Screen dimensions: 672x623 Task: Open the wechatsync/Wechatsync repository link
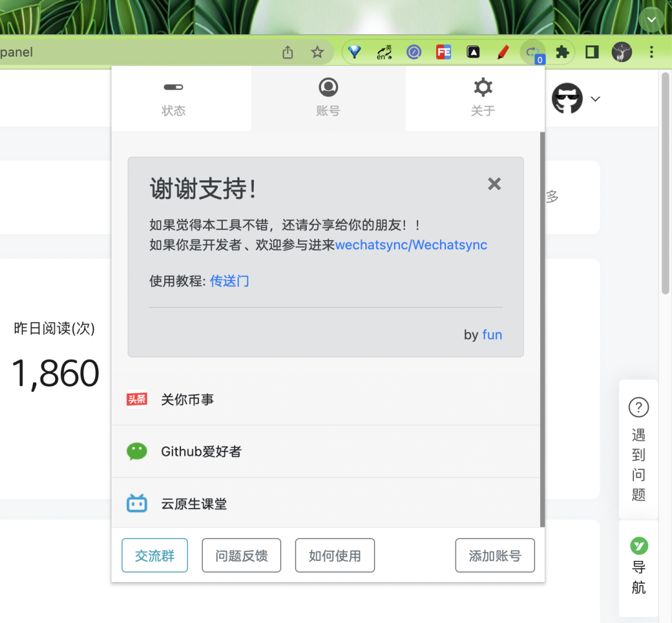[x=411, y=244]
